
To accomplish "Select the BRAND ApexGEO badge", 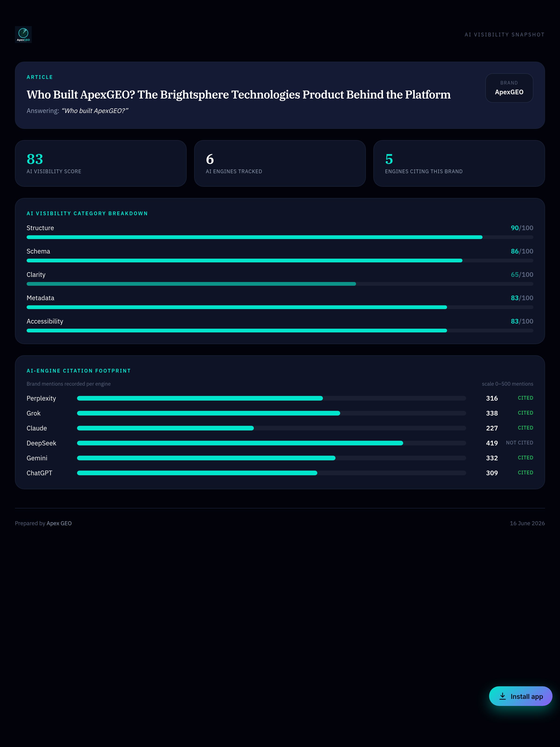I will [509, 88].
